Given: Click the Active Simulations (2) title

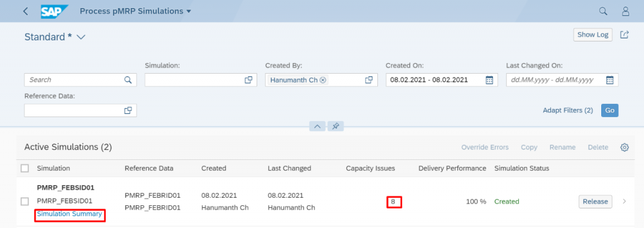Looking at the screenshot, I should [x=68, y=147].
